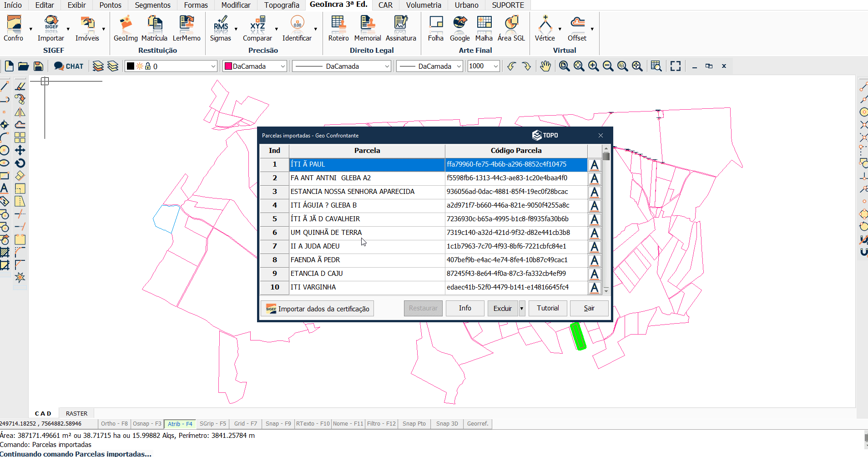Switch to the CAR tab

click(385, 5)
